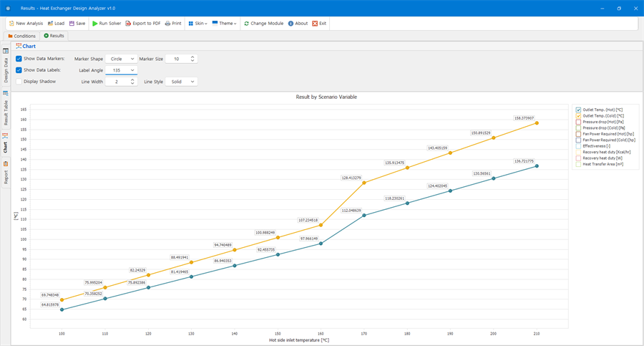Click the yellow data point labeled 128.413279
This screenshot has height=346, width=644.
[364, 183]
